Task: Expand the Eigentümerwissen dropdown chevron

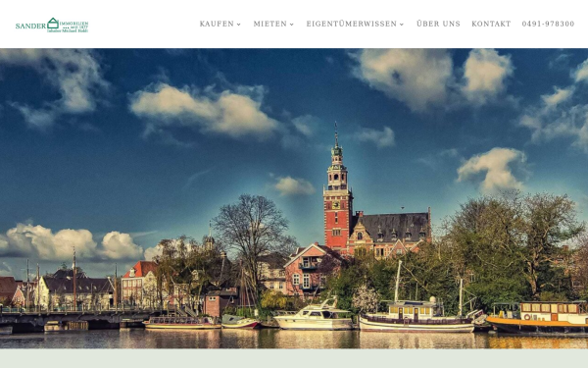Action: point(402,25)
